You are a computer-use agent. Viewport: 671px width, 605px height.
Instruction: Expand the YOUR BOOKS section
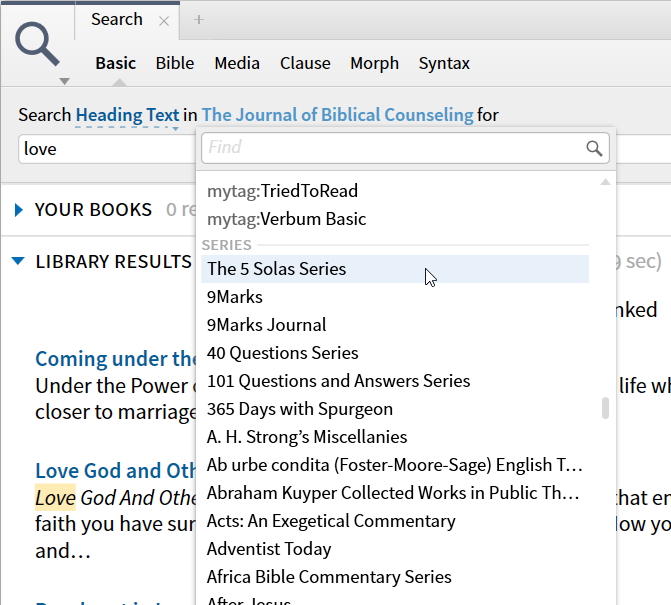pos(18,210)
